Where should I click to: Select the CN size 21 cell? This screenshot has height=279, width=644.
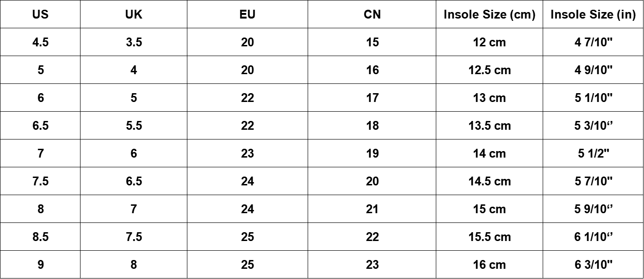click(372, 209)
